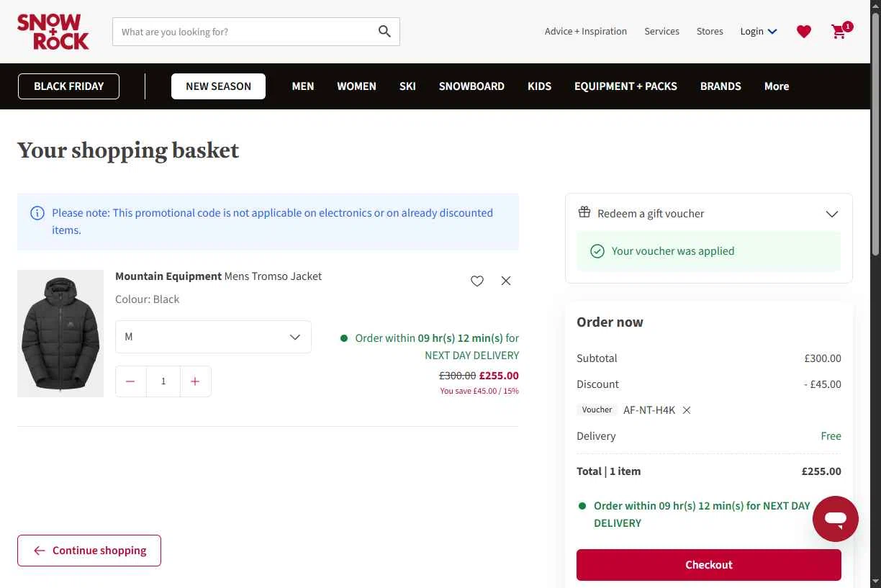
Task: Click the Total £255.00 amount
Action: [x=821, y=471]
